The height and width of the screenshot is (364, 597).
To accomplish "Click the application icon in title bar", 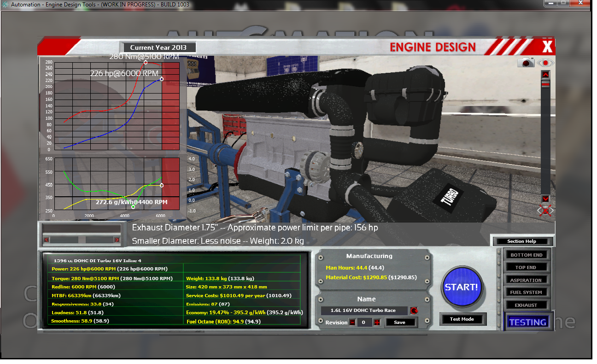I will point(5,5).
